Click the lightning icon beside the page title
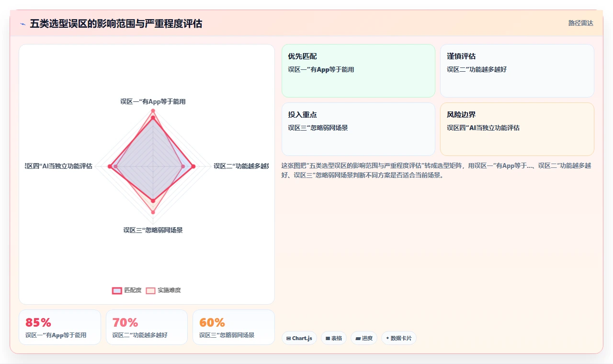Image resolution: width=613 pixels, height=364 pixels. [x=23, y=23]
